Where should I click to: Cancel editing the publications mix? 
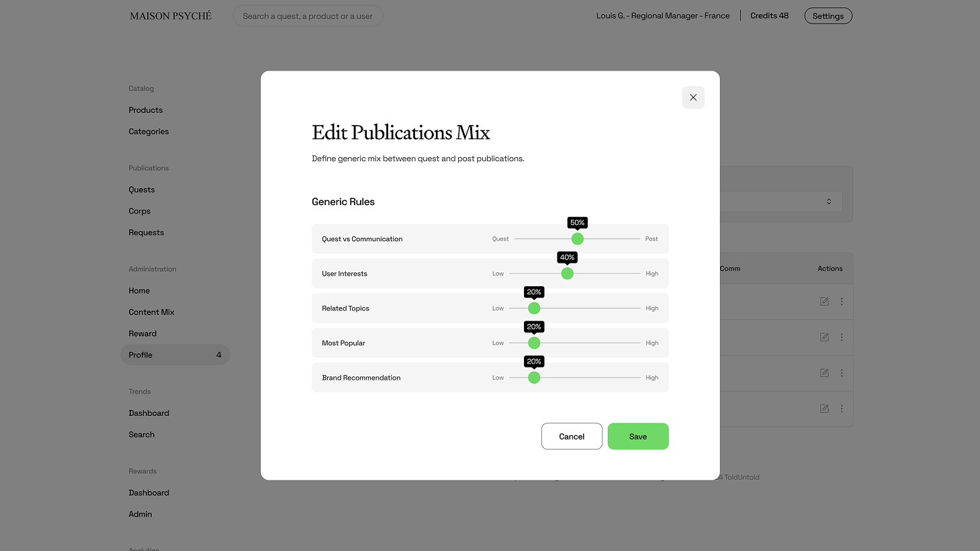[572, 436]
